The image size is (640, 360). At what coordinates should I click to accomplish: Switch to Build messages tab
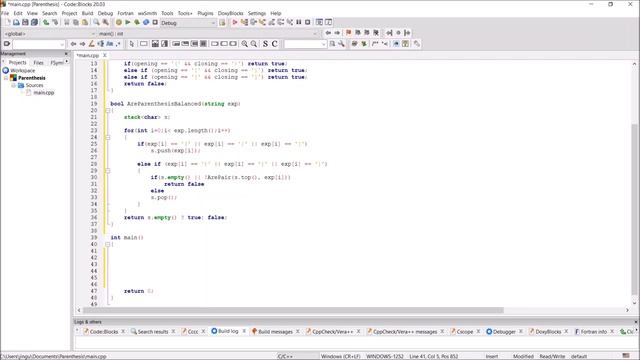coord(275,331)
